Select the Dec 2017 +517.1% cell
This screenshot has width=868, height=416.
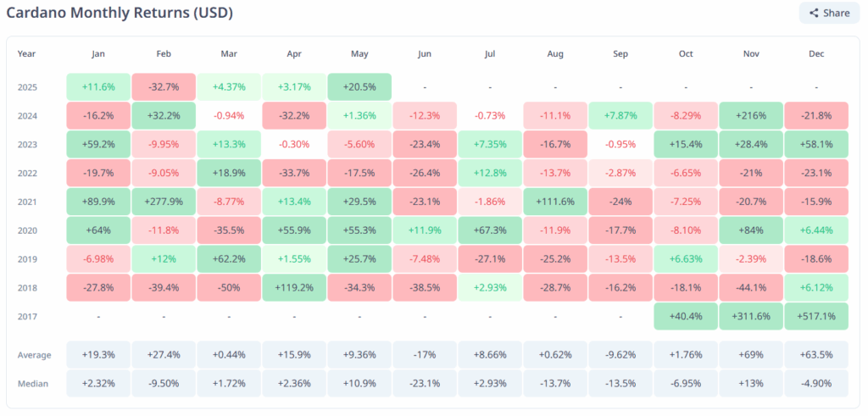point(816,316)
